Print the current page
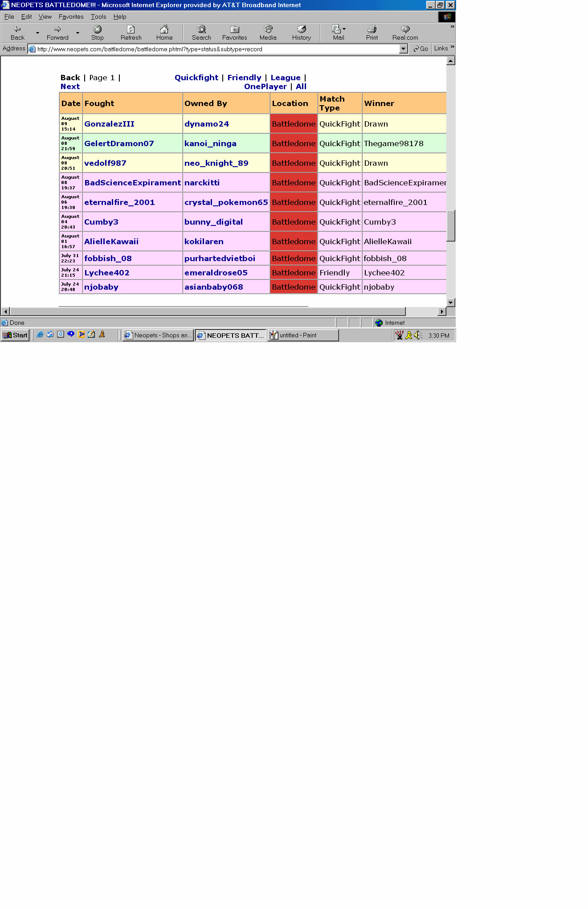 [372, 33]
